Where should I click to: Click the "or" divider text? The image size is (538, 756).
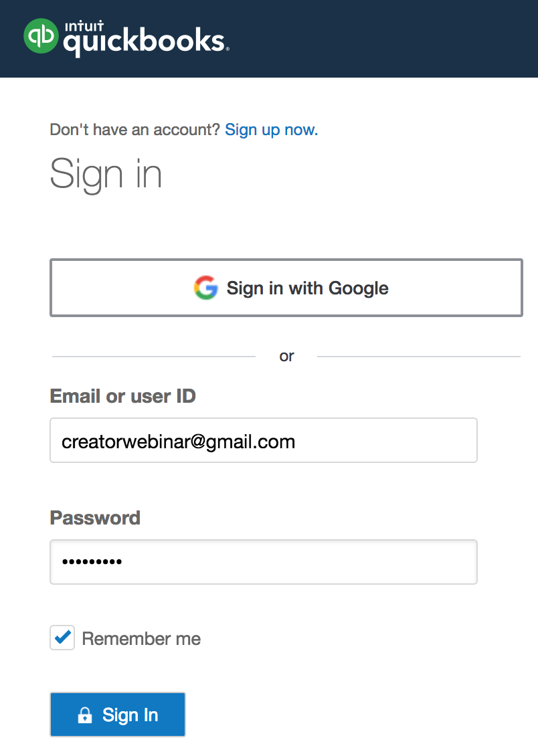pos(286,357)
